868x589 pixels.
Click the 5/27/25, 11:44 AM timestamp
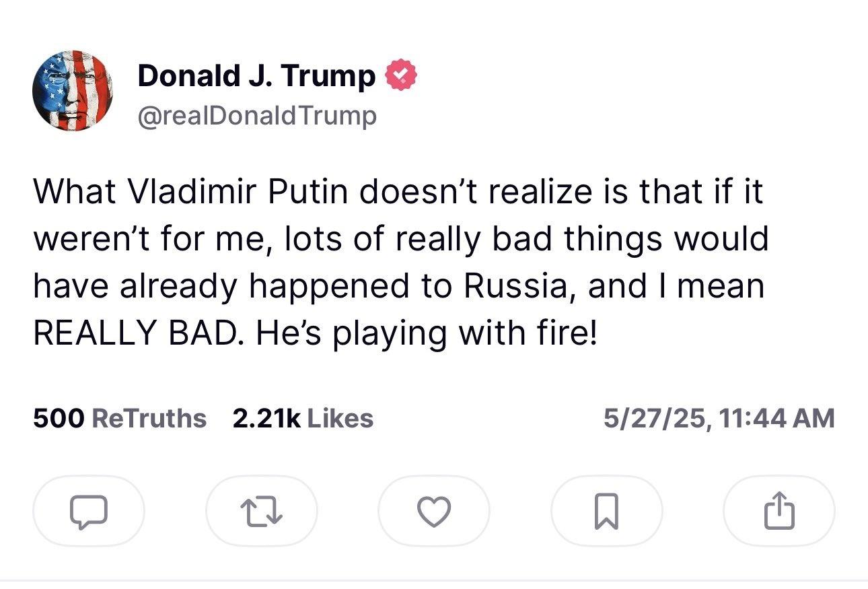[x=719, y=418]
